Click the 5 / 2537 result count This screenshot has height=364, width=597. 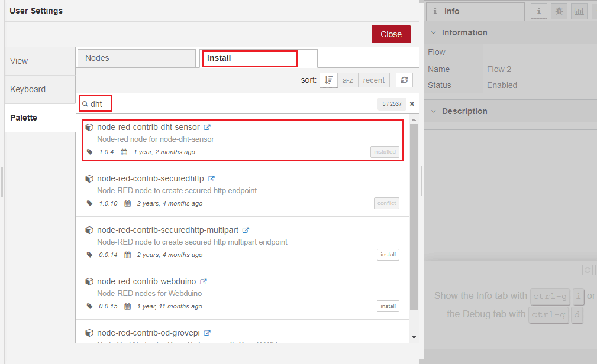[392, 104]
